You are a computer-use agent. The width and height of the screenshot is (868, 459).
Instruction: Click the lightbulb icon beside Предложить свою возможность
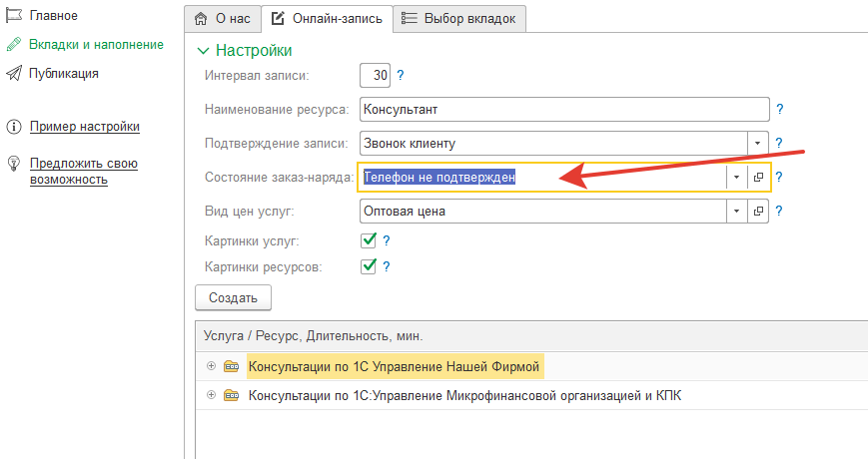[x=14, y=163]
